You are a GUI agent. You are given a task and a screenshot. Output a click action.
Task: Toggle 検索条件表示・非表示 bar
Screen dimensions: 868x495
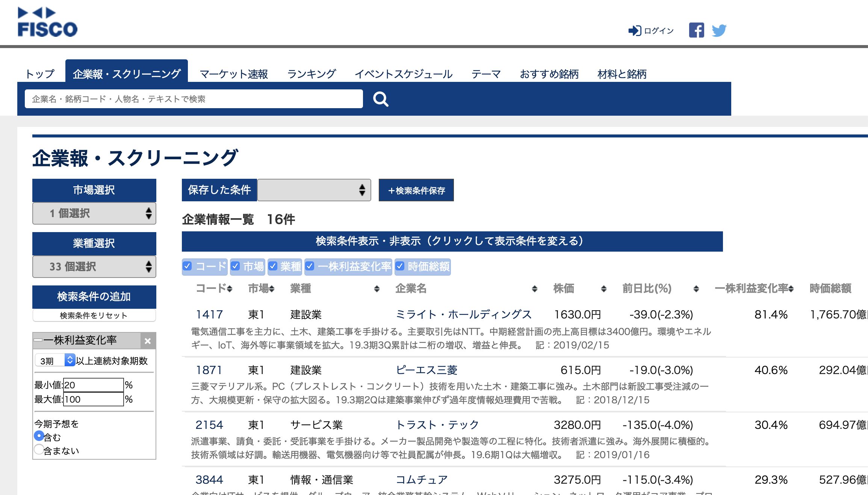(452, 241)
